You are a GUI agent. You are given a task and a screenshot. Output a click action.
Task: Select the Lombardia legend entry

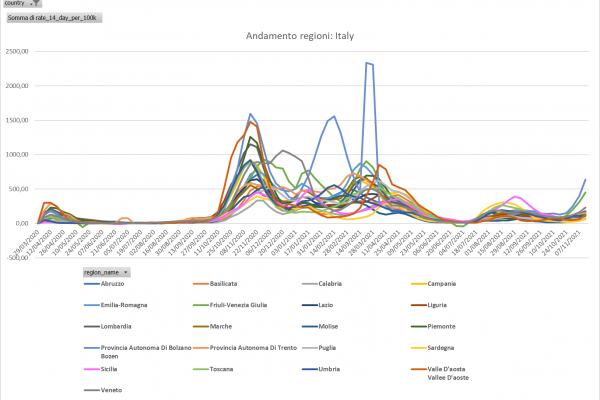tap(108, 327)
